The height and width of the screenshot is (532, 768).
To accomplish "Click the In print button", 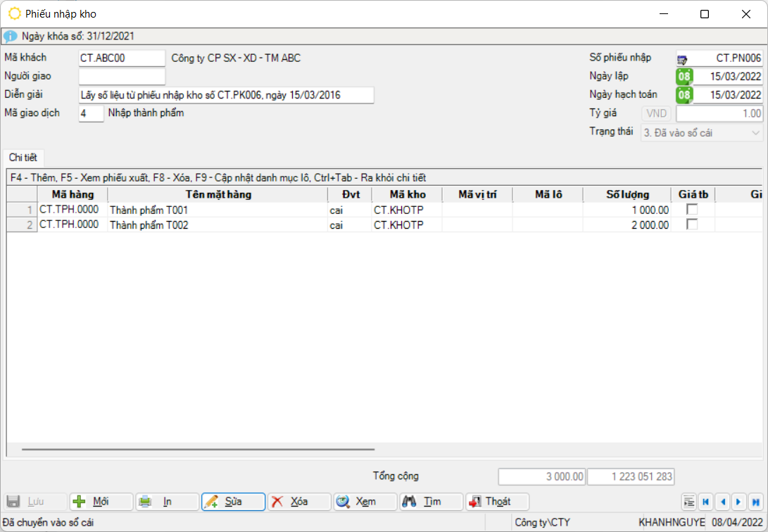I will [x=167, y=502].
